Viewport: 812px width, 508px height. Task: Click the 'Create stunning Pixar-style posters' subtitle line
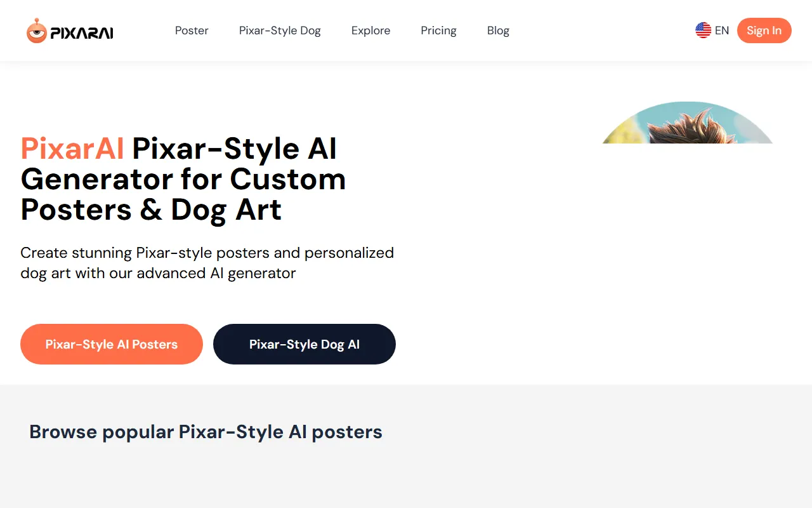pyautogui.click(x=207, y=253)
